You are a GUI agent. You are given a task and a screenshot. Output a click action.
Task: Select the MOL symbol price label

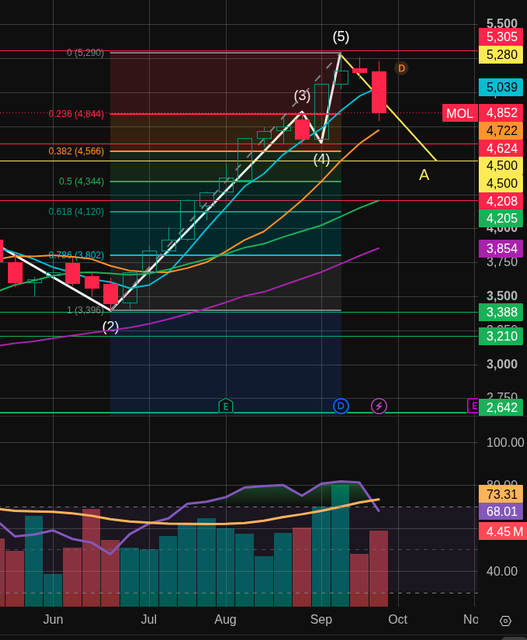tap(460, 113)
